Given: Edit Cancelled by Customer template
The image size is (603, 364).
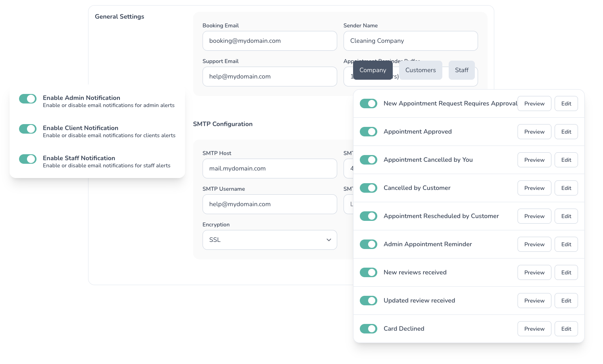Looking at the screenshot, I should click(x=566, y=188).
